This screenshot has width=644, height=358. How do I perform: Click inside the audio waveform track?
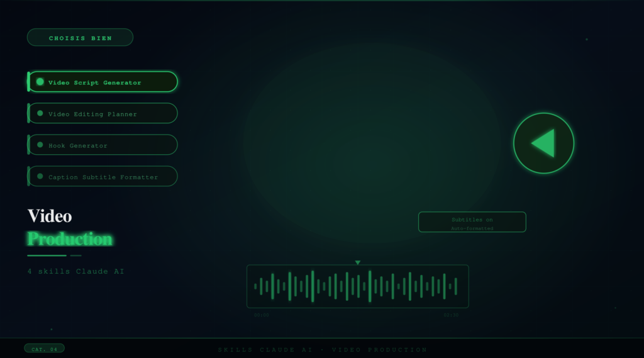coord(357,286)
